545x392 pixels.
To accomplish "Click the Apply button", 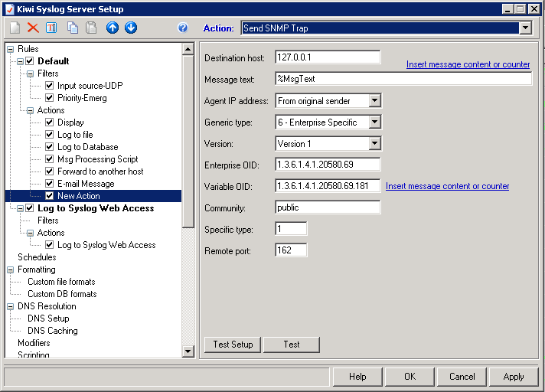I will point(514,377).
